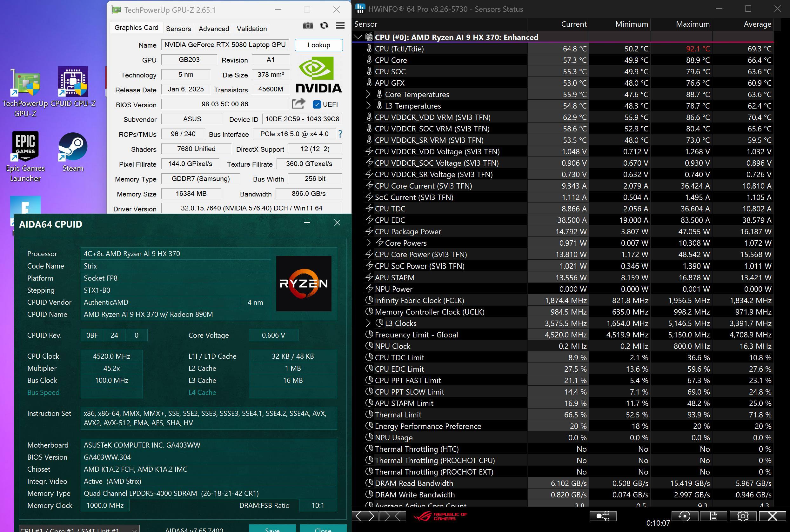Expand the L3 Clocks group

click(369, 323)
